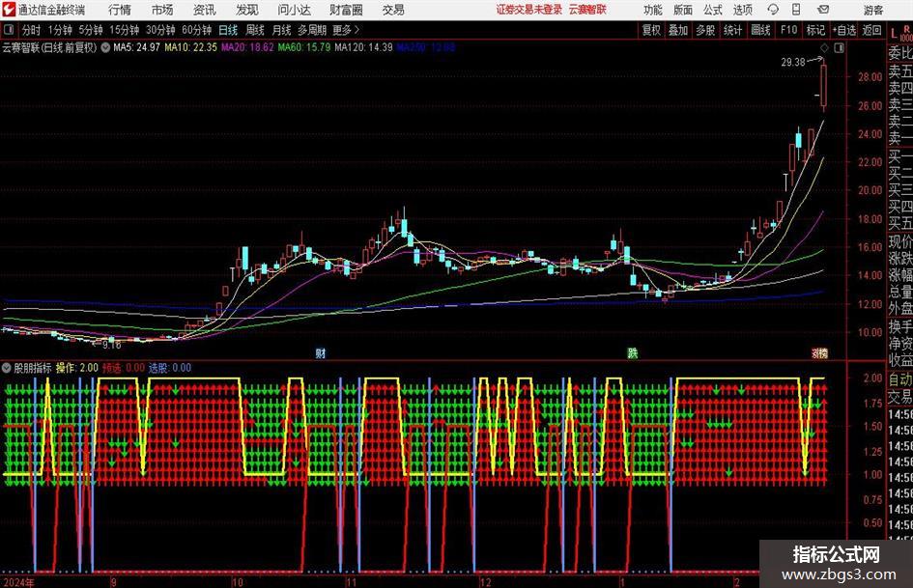This screenshot has width=913, height=588.
Task: Click the 多股 button
Action: click(705, 30)
